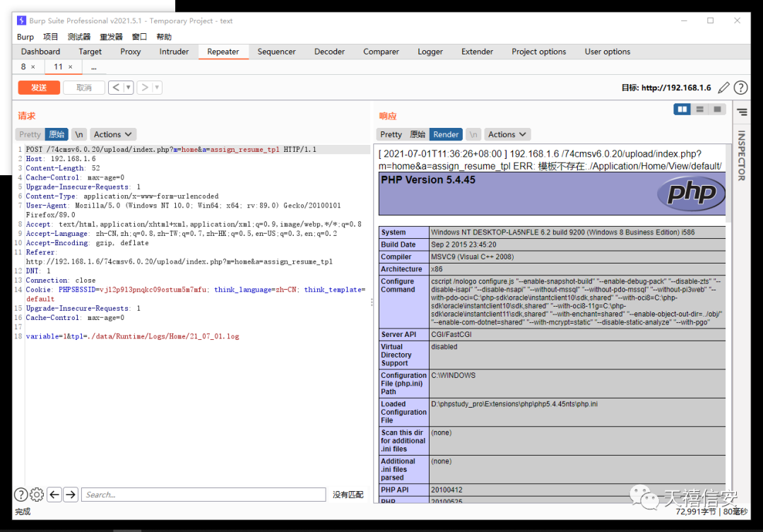Switch to the Intruder tab
Viewport: 763px width, 532px height.
(174, 52)
